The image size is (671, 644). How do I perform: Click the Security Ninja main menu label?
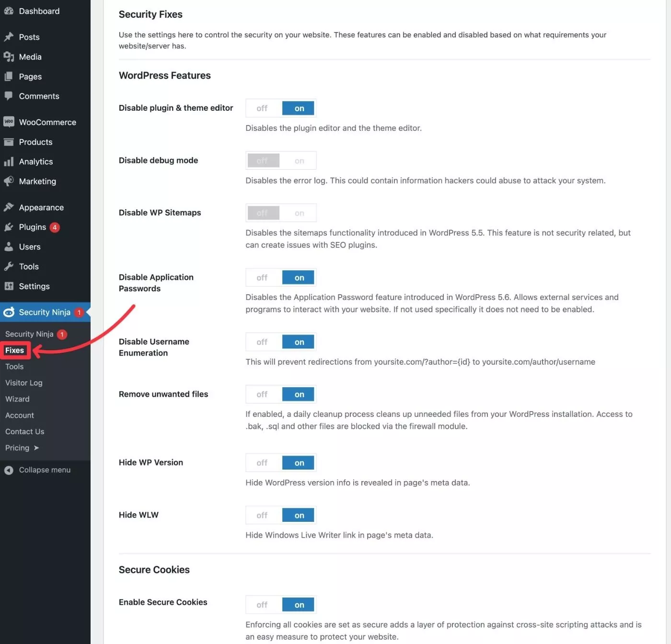point(45,312)
